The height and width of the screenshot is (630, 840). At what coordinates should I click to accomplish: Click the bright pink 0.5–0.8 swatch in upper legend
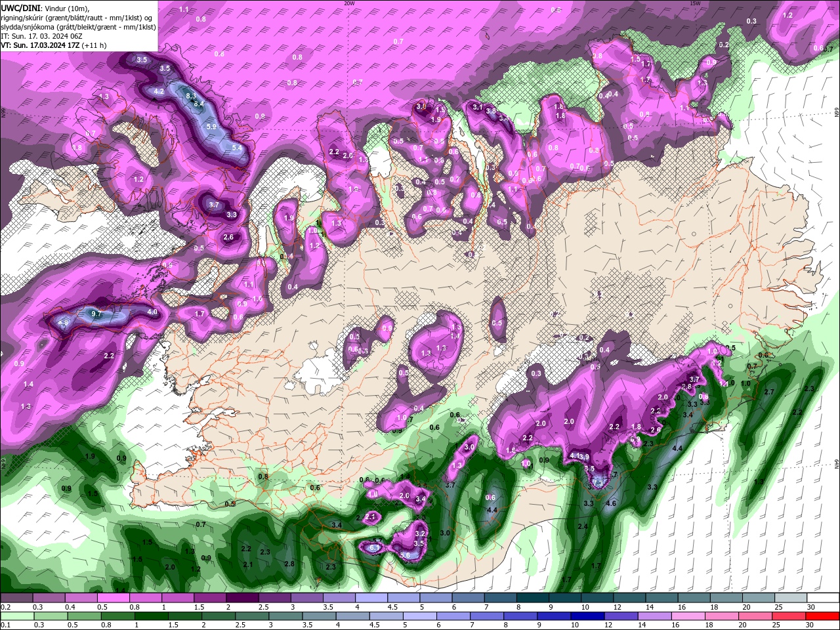point(113,598)
